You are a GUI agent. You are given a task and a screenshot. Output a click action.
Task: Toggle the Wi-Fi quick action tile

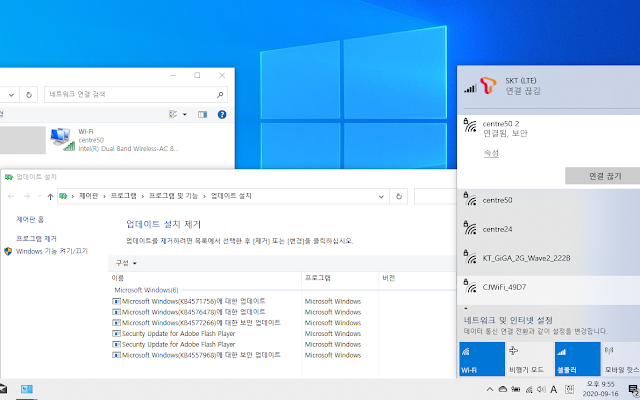click(482, 359)
